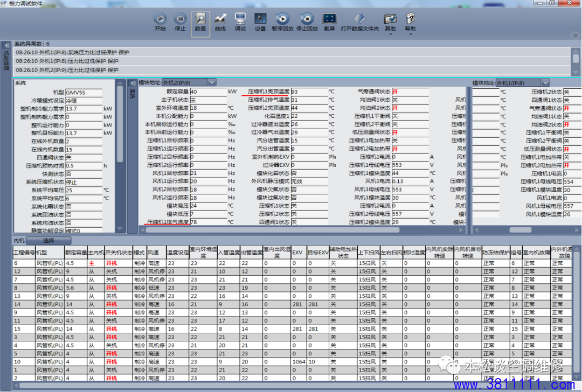Collapse the toolbar with the round chevron button

tap(576, 35)
